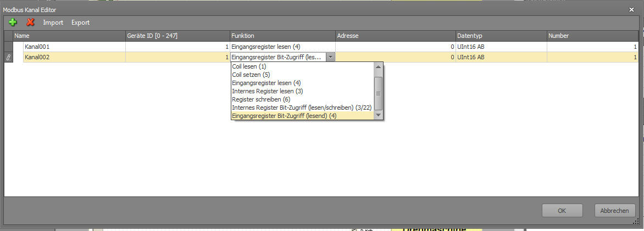Image resolution: width=644 pixels, height=231 pixels.
Task: Click the dropdown list scrollbar thumb
Action: (x=378, y=93)
